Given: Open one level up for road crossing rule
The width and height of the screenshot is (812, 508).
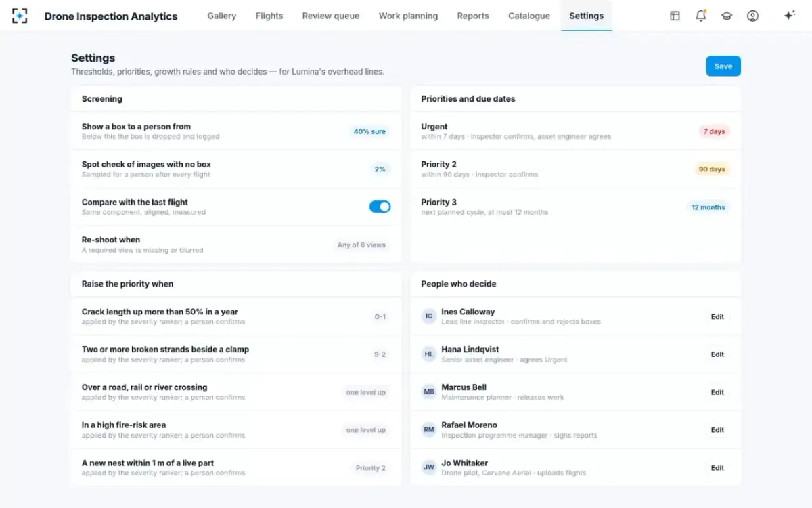Looking at the screenshot, I should click(365, 392).
